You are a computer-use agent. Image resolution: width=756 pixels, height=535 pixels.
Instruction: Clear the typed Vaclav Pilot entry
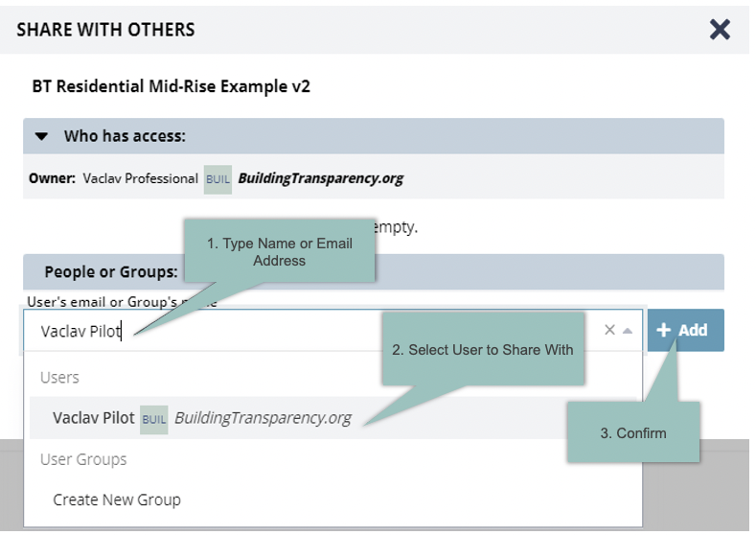click(609, 330)
